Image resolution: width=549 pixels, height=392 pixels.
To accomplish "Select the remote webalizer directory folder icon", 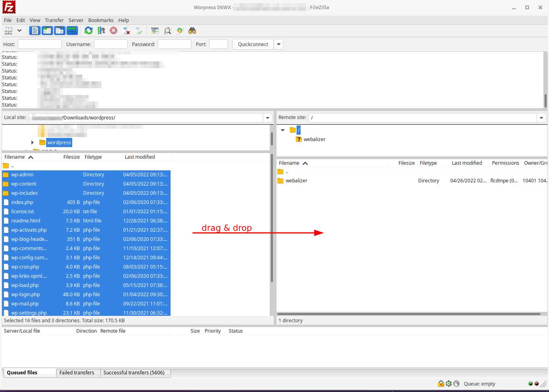I will pyautogui.click(x=281, y=181).
